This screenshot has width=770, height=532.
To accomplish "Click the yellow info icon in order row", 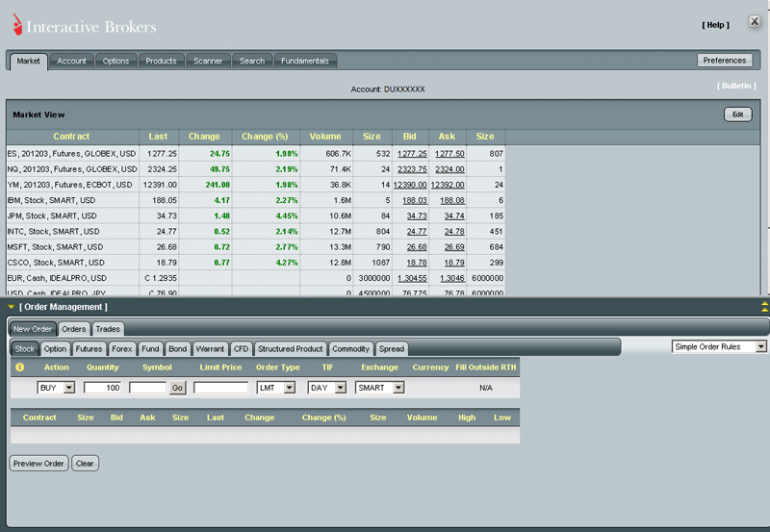I will tap(19, 367).
